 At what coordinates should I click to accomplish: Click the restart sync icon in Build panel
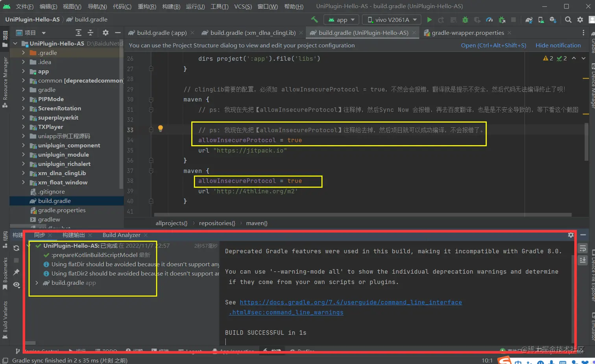(16, 248)
